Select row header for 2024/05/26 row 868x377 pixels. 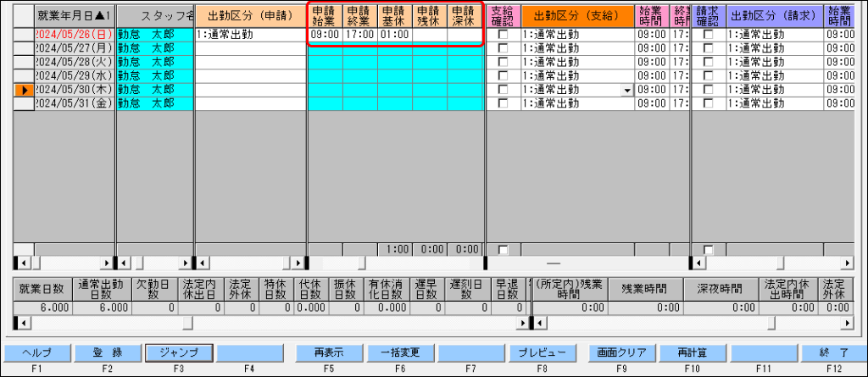24,35
